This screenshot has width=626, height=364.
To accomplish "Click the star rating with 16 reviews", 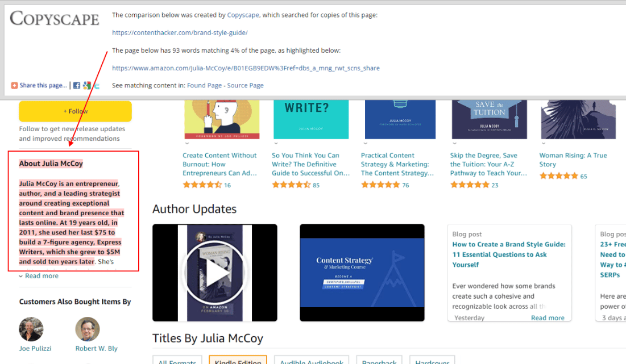I will pyautogui.click(x=202, y=185).
